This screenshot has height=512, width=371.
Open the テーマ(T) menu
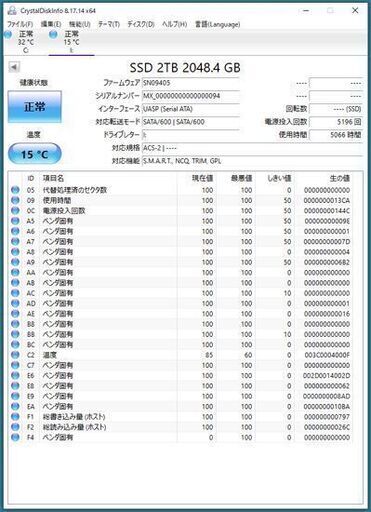coord(109,24)
